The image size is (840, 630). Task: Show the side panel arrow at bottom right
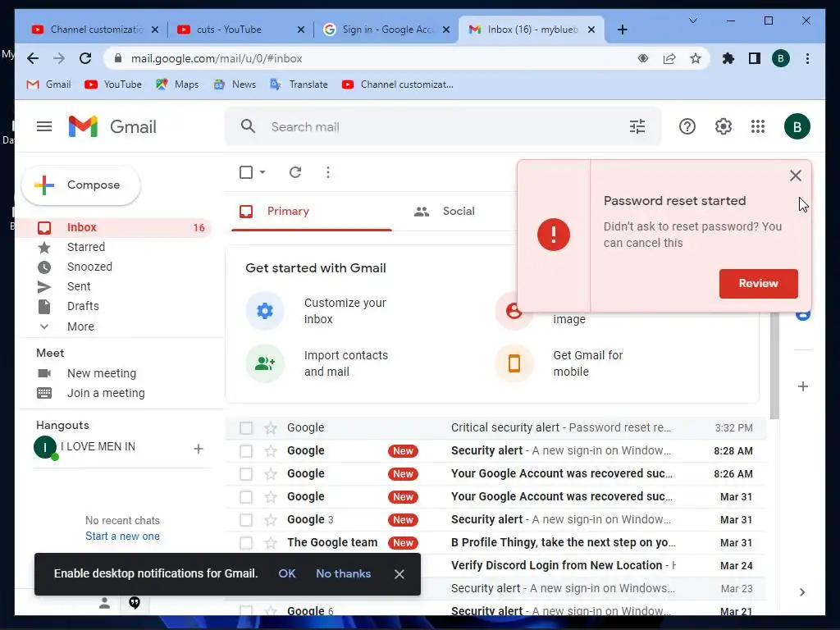[x=802, y=592]
